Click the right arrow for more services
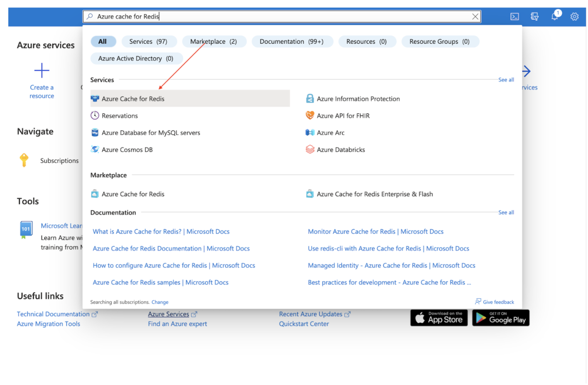 coord(526,71)
